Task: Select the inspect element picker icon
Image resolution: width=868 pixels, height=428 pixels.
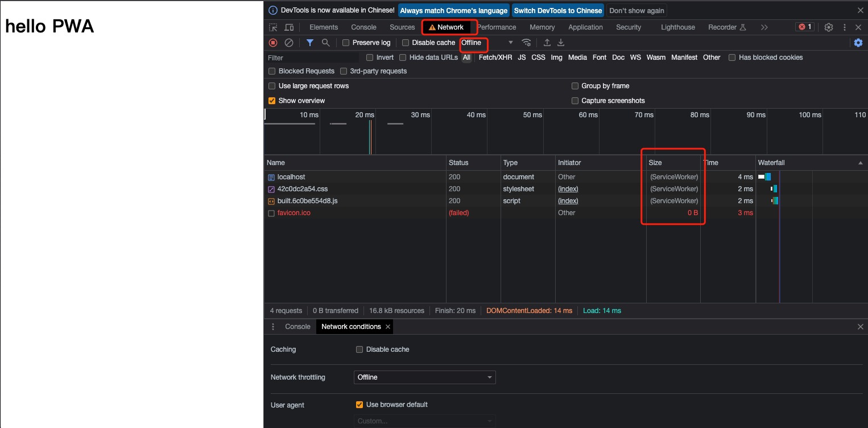Action: (x=274, y=27)
